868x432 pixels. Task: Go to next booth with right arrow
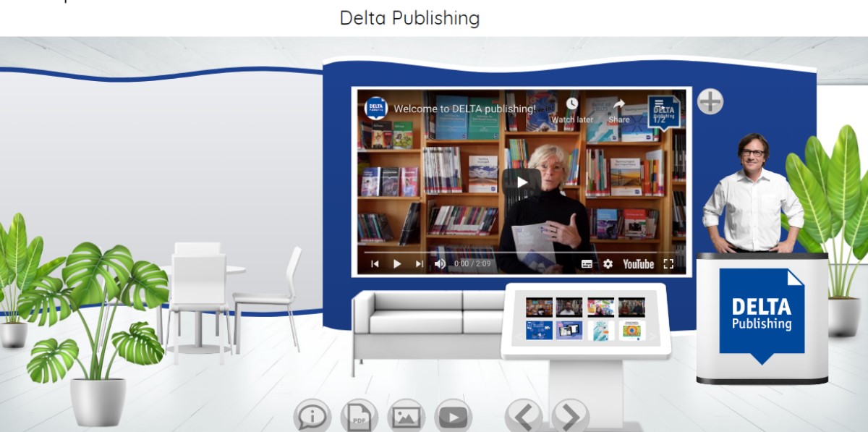tap(570, 416)
